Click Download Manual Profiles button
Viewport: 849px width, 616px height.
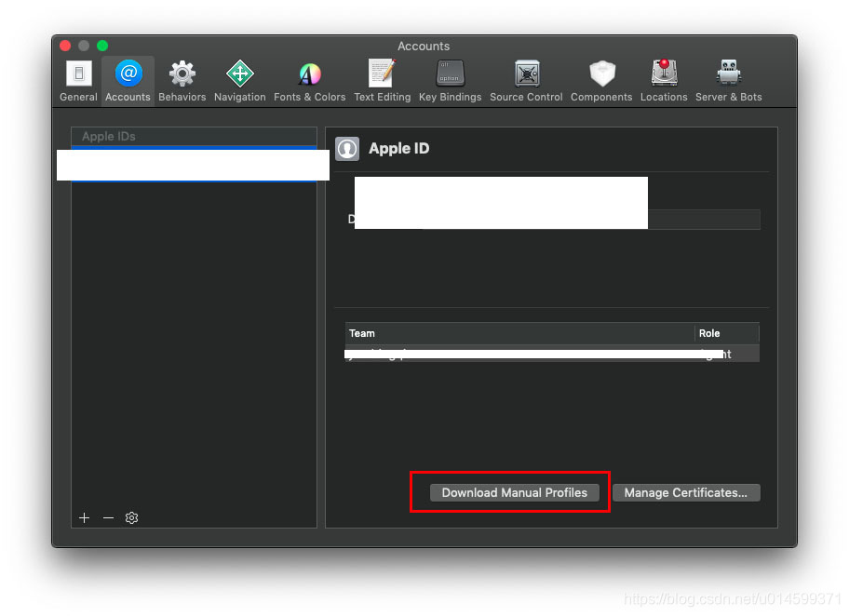[x=515, y=492]
